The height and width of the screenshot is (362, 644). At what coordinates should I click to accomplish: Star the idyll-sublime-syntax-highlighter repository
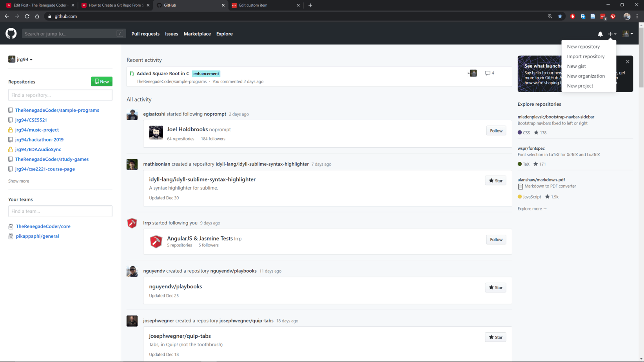tap(495, 180)
